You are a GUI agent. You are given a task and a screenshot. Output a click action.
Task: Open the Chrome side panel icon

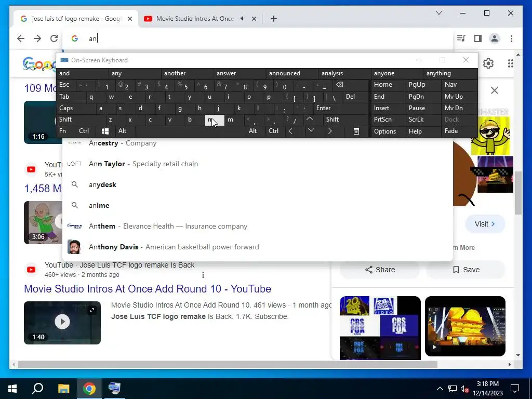tap(478, 38)
